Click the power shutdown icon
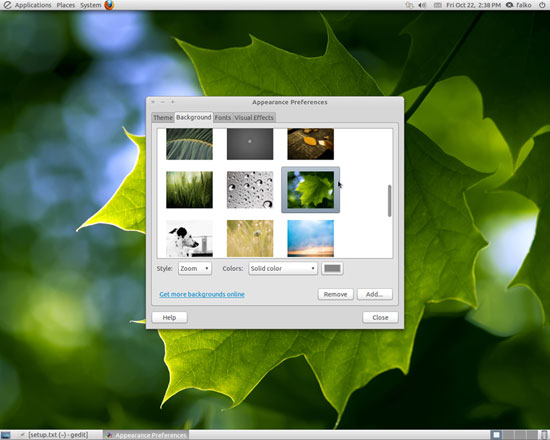The width and height of the screenshot is (550, 440). [x=542, y=5]
